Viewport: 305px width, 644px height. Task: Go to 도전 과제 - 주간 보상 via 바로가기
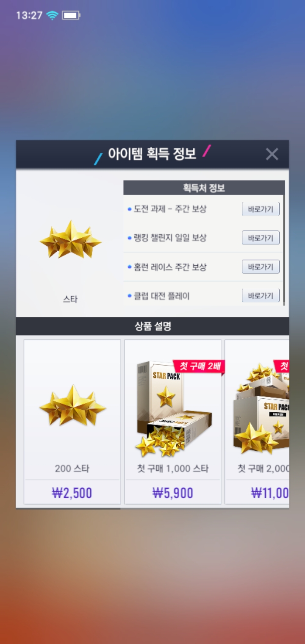(x=261, y=209)
